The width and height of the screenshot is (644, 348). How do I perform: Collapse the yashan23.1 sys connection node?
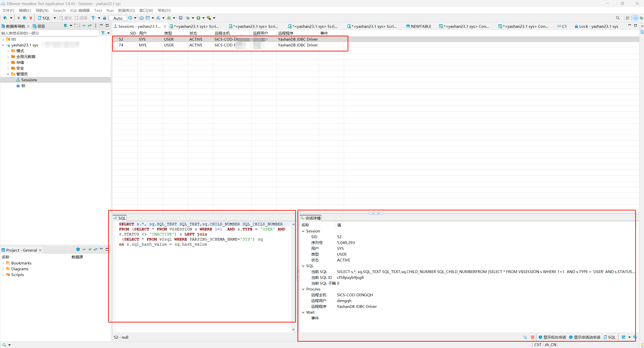(x=3, y=45)
